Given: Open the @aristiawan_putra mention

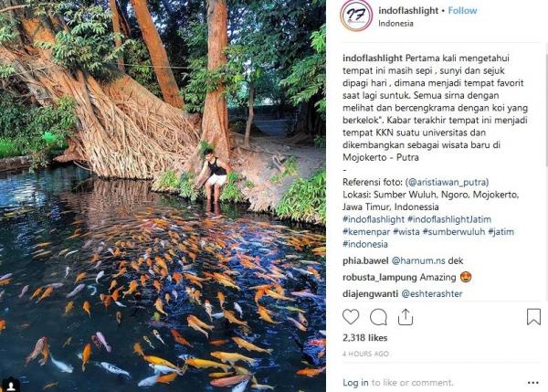Looking at the screenshot, I should tap(437, 184).
